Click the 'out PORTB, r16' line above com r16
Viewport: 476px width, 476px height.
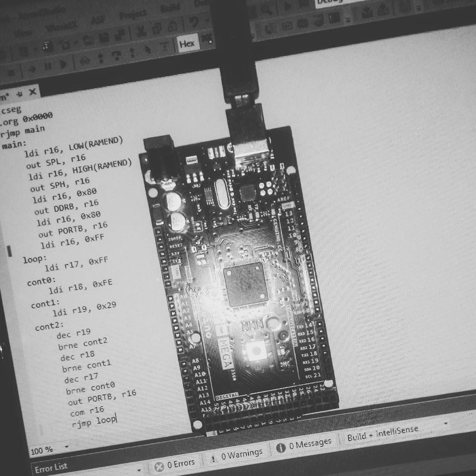click(x=102, y=397)
